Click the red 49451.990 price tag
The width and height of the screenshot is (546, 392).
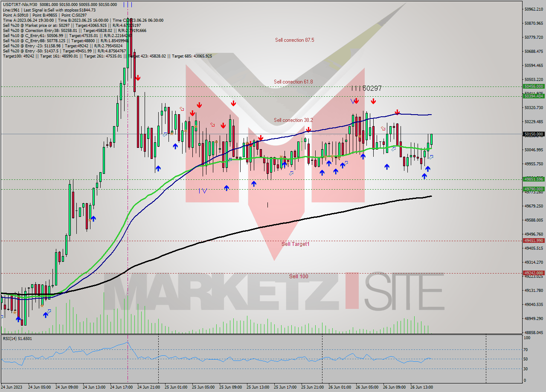[x=533, y=241]
